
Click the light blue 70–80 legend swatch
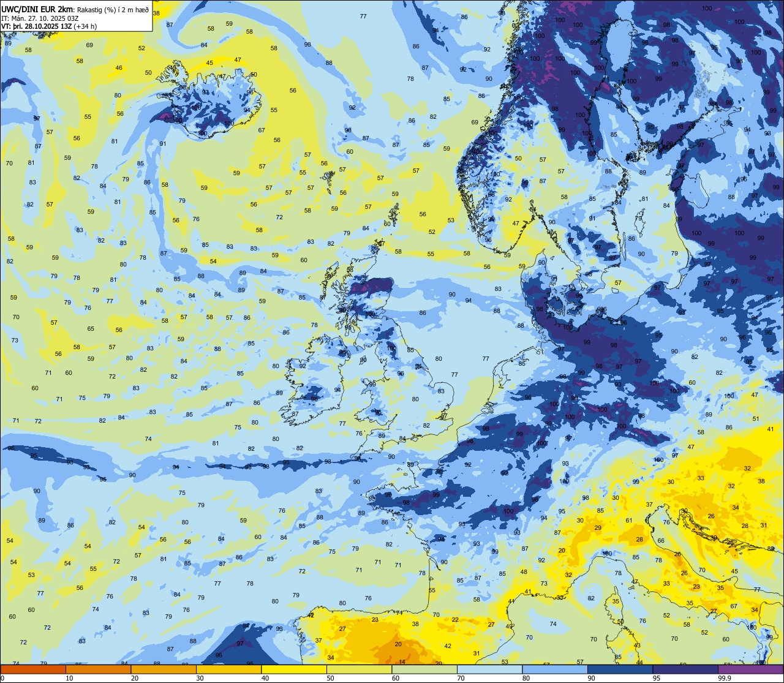[489, 669]
